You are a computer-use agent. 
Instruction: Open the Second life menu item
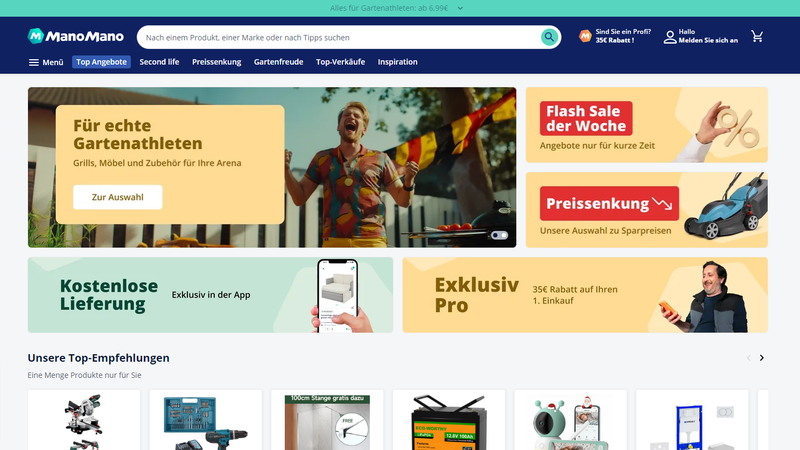(159, 62)
